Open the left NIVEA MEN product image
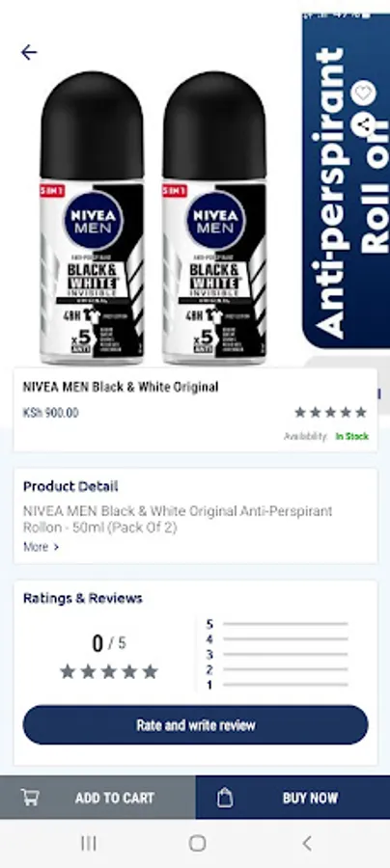Viewport: 390px width, 868px height. 92,218
